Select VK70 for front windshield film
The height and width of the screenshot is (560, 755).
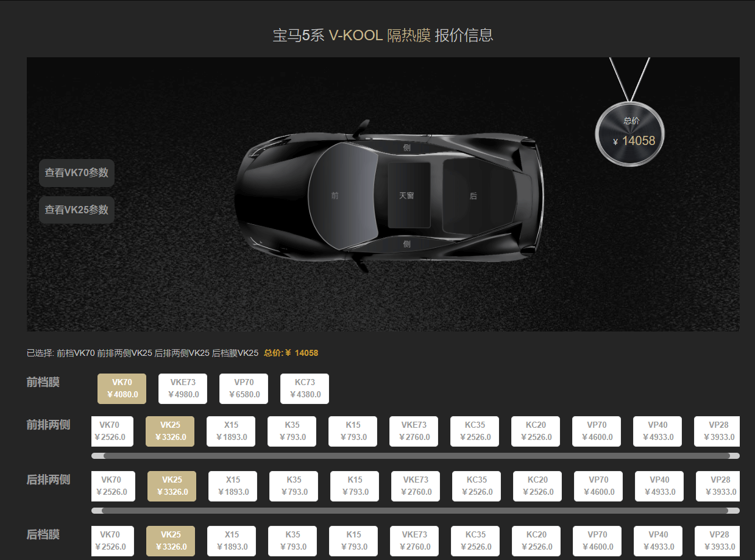[122, 389]
